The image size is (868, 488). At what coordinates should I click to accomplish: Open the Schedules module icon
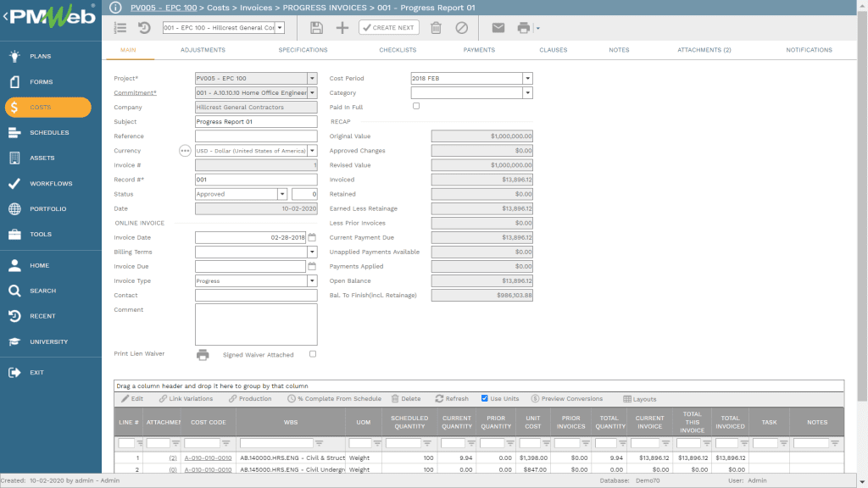coord(15,133)
